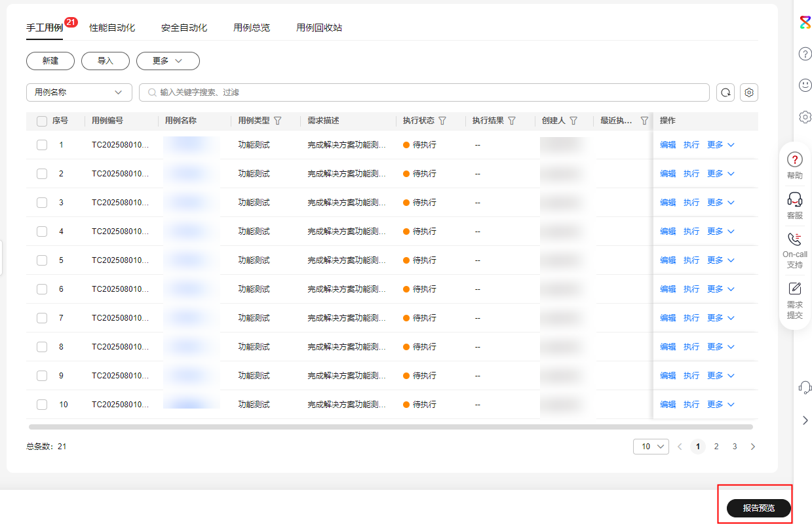Click the refresh icon beside search box
Screen dimensions: 812x524
[x=725, y=92]
